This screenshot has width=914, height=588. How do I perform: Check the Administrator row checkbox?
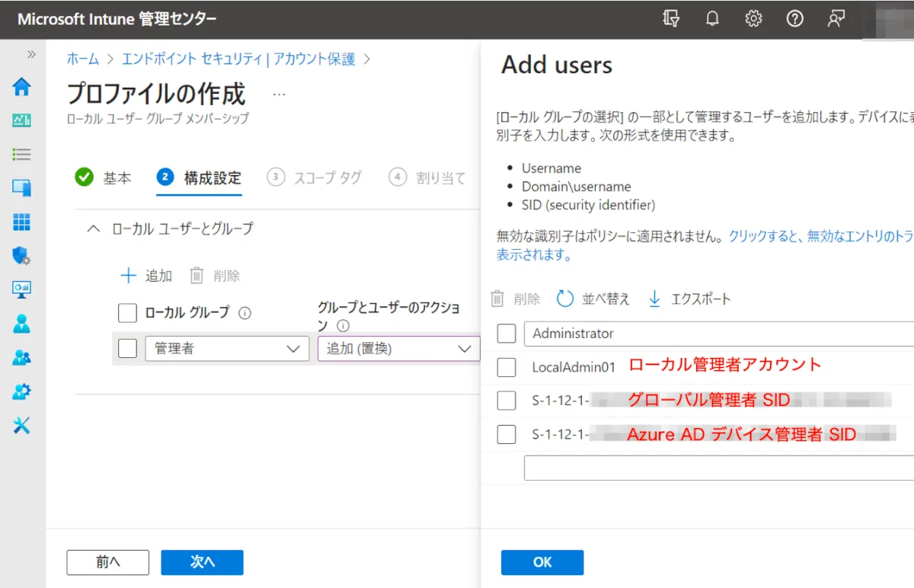click(507, 334)
